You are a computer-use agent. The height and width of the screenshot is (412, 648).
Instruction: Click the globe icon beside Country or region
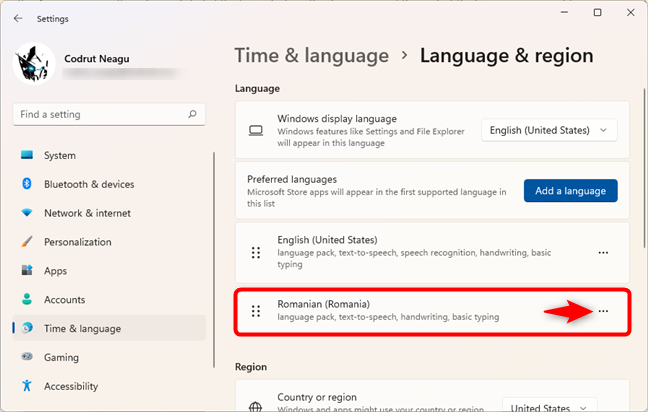(x=255, y=407)
